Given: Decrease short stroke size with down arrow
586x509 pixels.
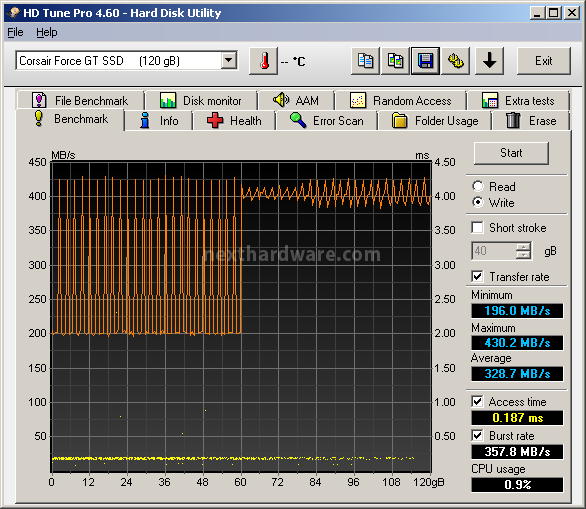Looking at the screenshot, I should [x=524, y=255].
